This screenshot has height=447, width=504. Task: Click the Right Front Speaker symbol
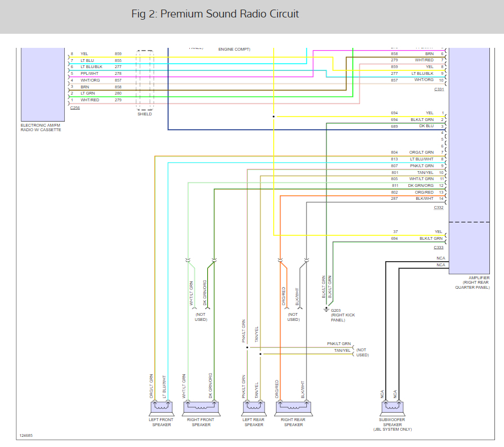click(201, 409)
